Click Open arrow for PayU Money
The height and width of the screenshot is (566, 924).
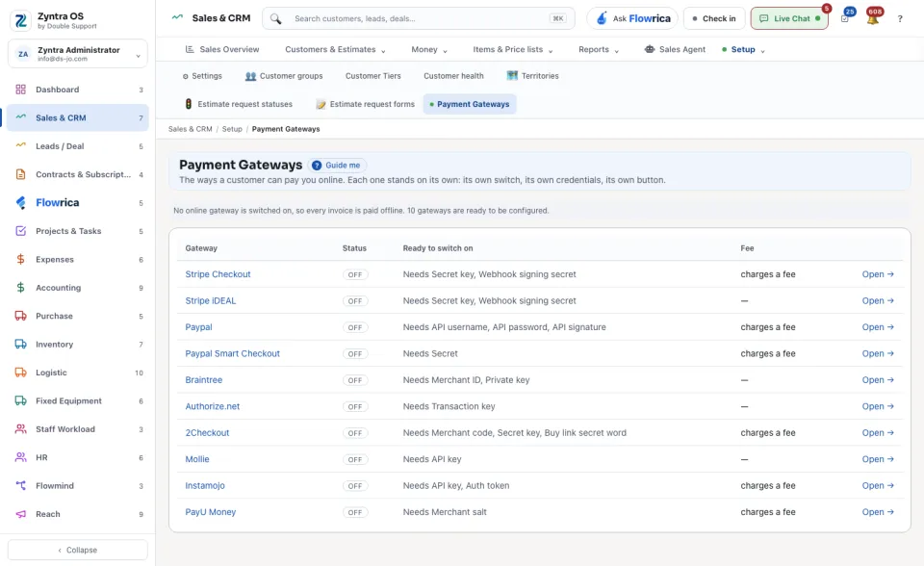click(x=878, y=512)
